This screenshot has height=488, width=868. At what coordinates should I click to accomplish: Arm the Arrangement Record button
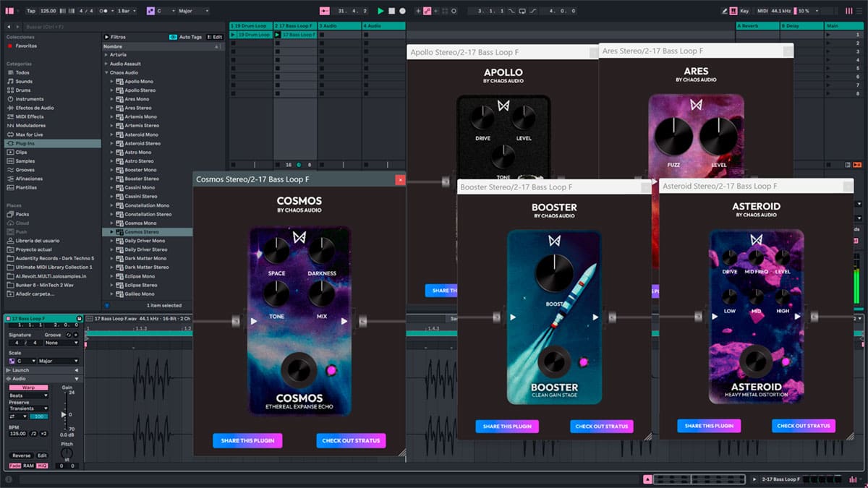[x=402, y=11]
